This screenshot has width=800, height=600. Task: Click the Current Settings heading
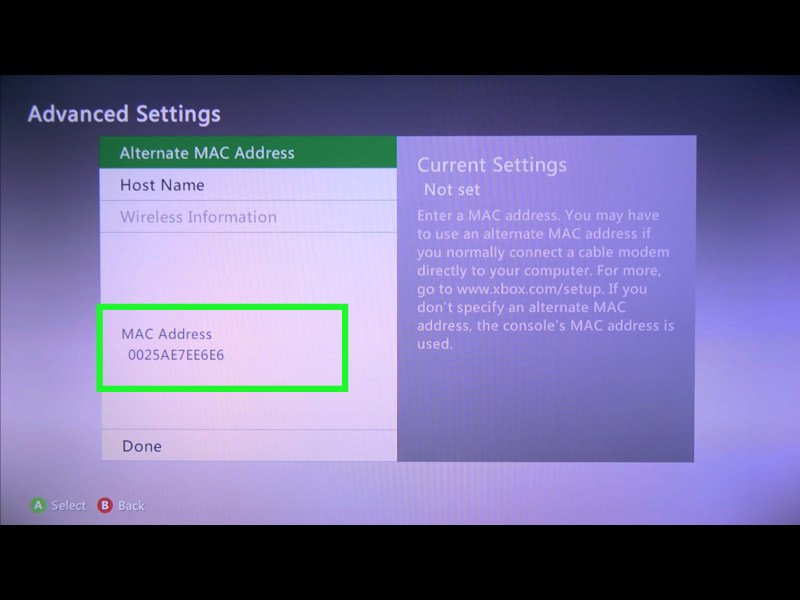pos(492,165)
